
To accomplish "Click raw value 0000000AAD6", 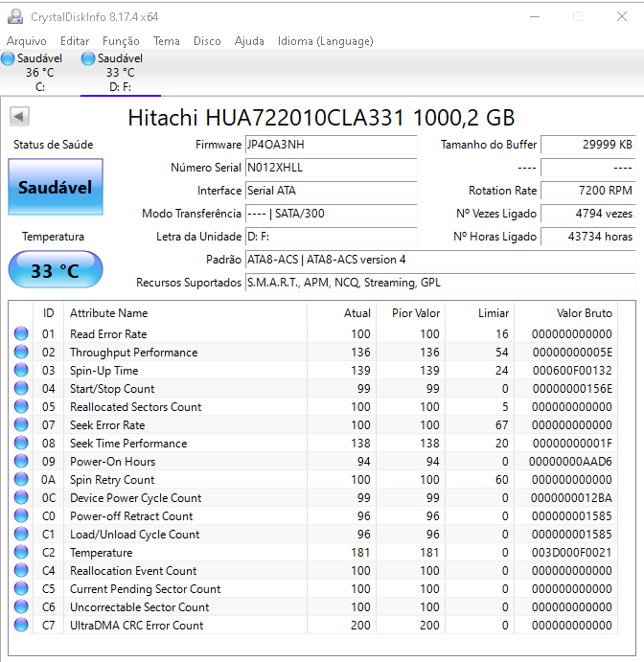I will (x=570, y=462).
